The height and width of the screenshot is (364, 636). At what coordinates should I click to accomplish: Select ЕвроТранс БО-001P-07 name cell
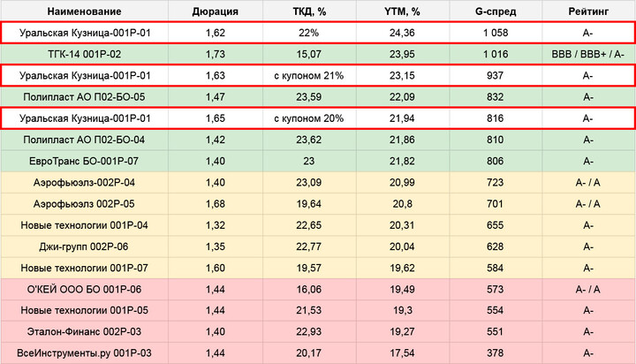[x=84, y=161]
